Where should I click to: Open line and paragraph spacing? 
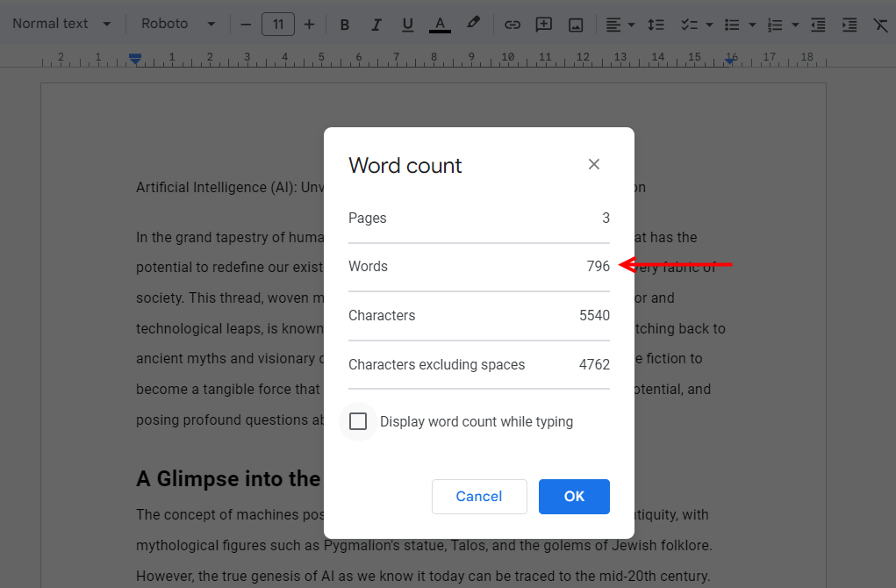[656, 25]
